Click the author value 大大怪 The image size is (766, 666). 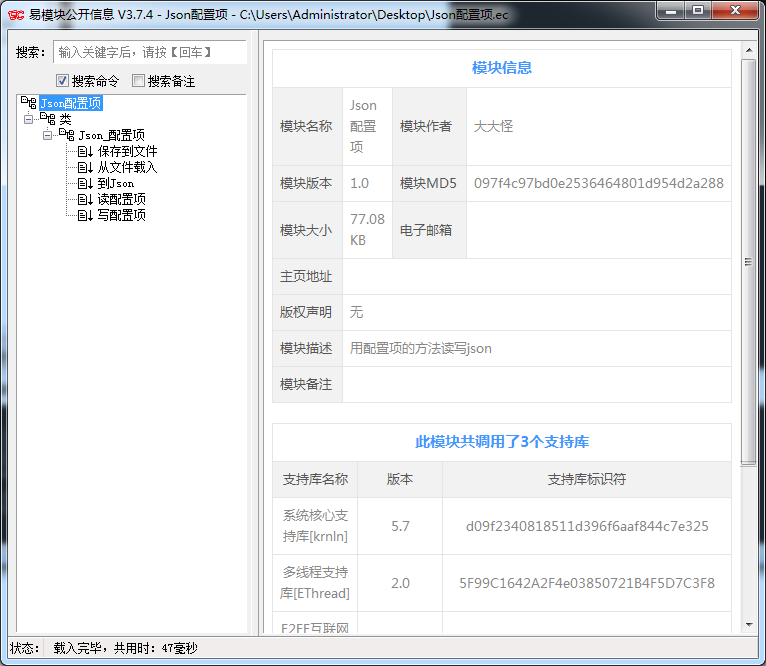point(493,127)
